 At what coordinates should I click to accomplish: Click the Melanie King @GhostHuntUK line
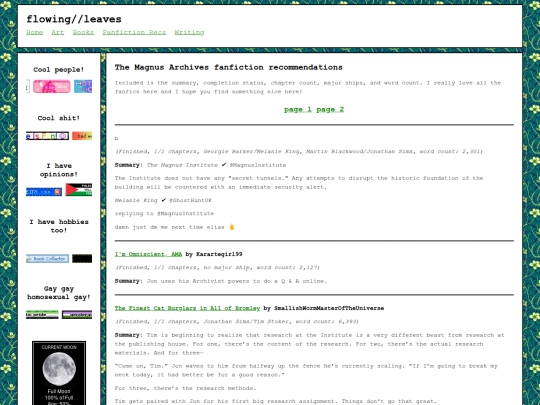click(163, 200)
